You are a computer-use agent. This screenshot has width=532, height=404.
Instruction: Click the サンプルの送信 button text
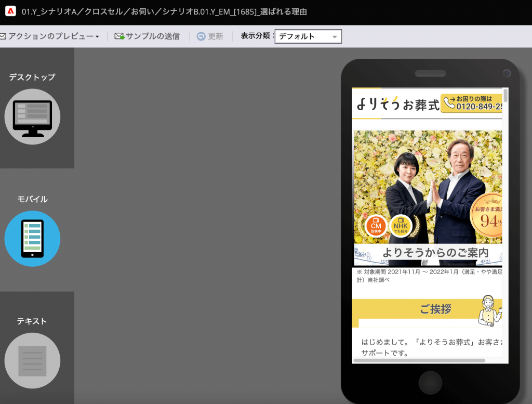(153, 36)
